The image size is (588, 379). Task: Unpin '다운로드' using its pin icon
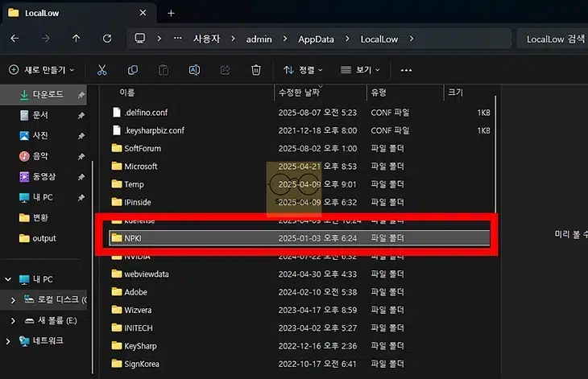pyautogui.click(x=81, y=95)
